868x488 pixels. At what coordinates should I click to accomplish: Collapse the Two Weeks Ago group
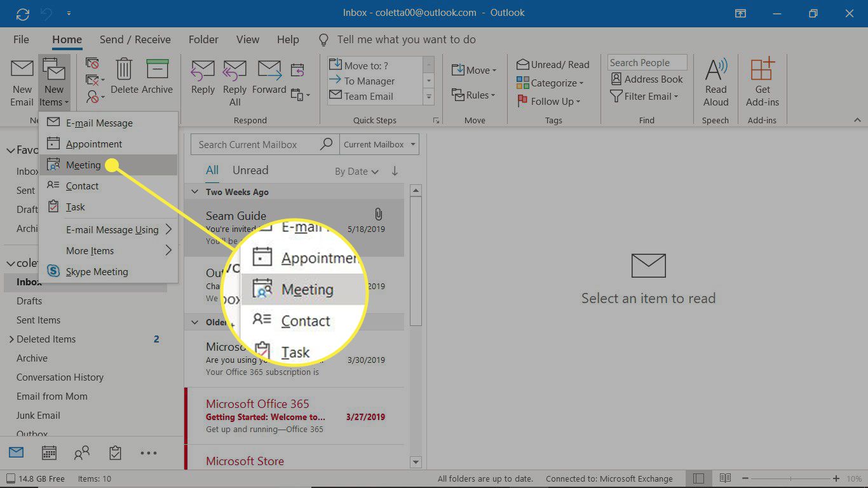tap(196, 192)
